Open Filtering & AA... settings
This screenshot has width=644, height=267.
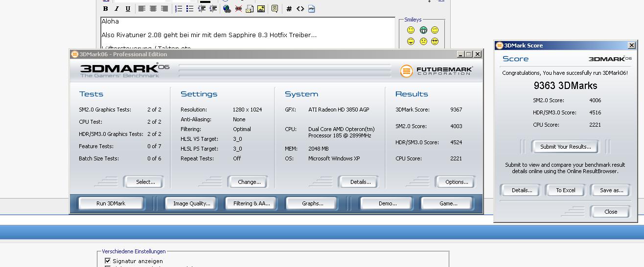[x=252, y=203]
